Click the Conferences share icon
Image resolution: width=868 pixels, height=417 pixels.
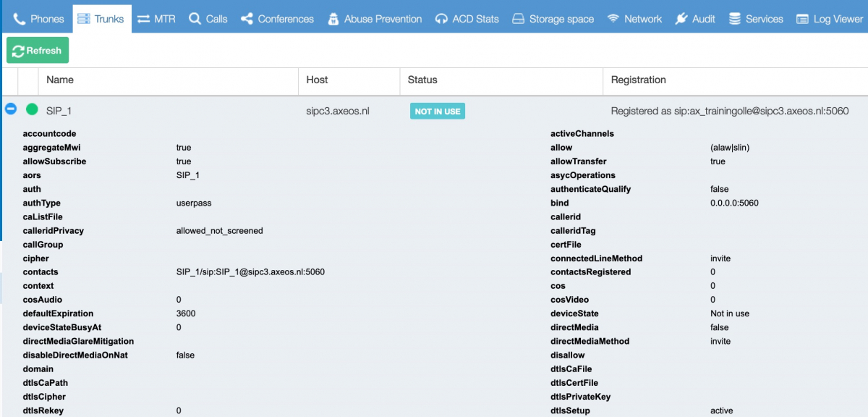pos(247,19)
